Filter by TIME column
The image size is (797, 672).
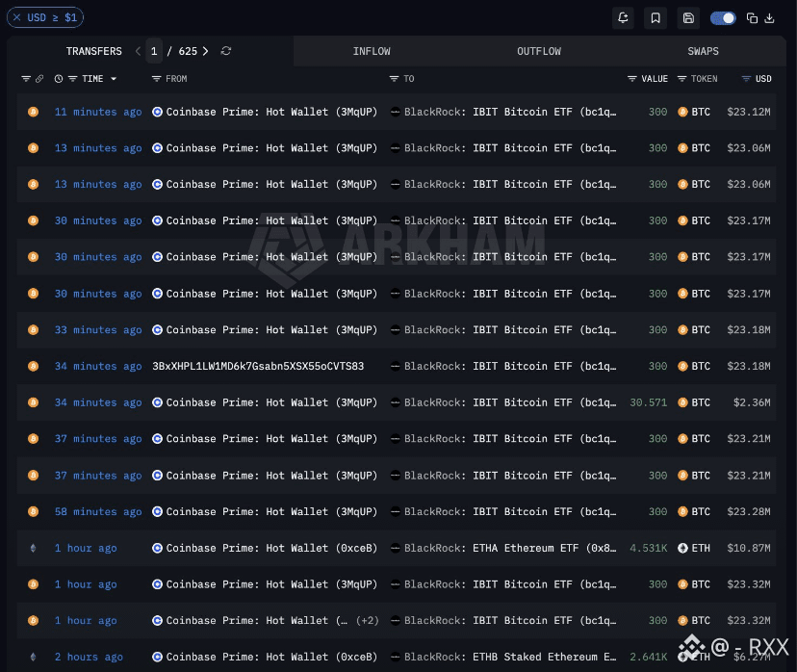coord(73,79)
